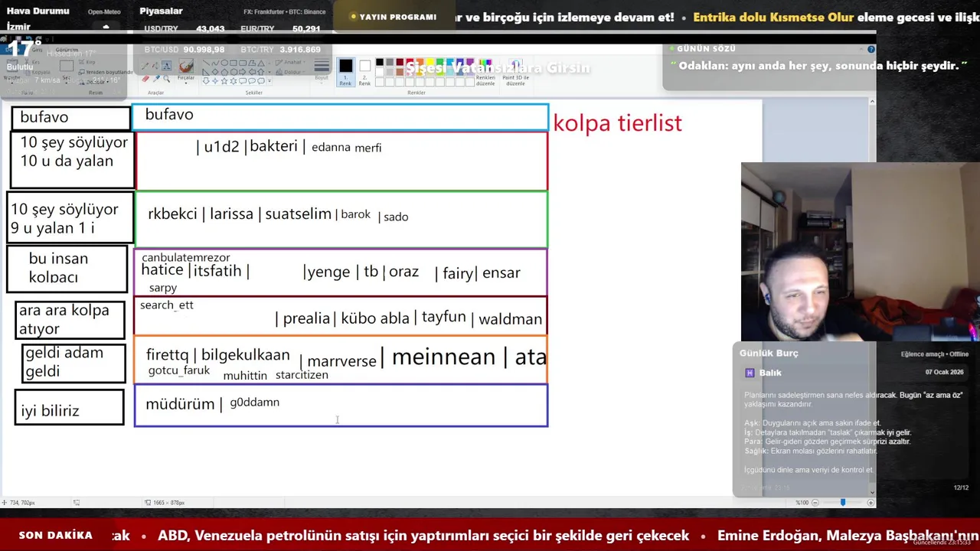Pick the brown color swatch
The height and width of the screenshot is (551, 980).
coord(400,72)
